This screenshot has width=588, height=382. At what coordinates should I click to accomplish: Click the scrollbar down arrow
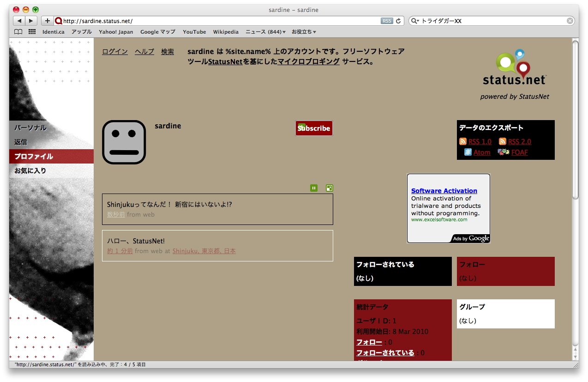coord(575,357)
